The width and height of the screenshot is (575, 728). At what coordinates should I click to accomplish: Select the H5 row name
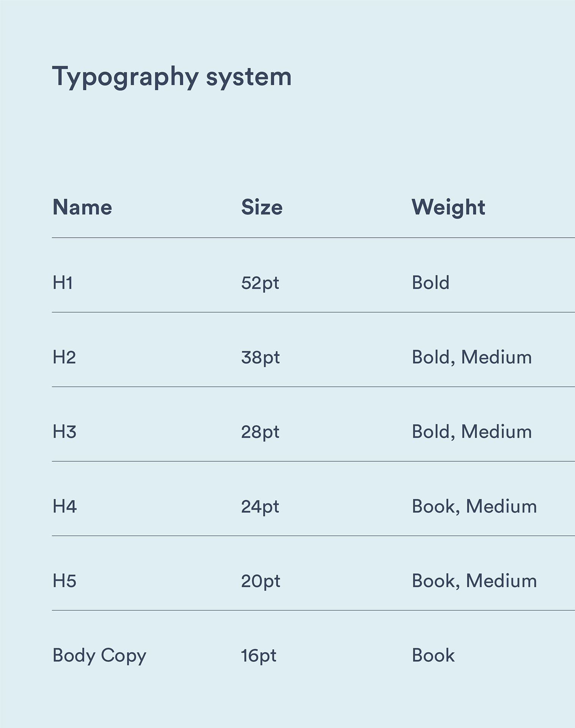pos(64,581)
